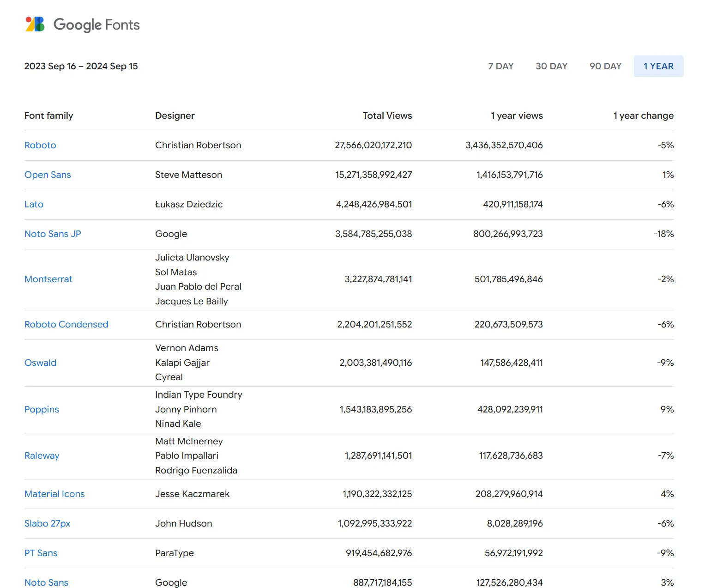
Task: Click the Designer column header
Action: (x=175, y=115)
